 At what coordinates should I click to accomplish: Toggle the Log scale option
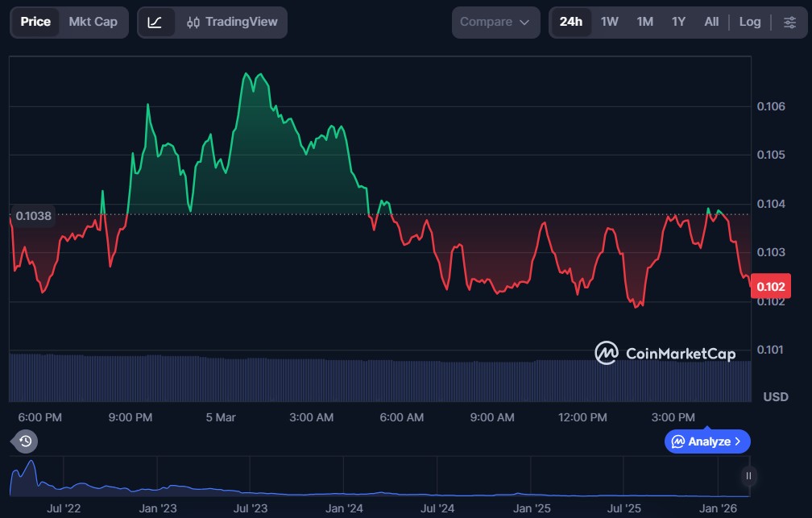(x=749, y=23)
